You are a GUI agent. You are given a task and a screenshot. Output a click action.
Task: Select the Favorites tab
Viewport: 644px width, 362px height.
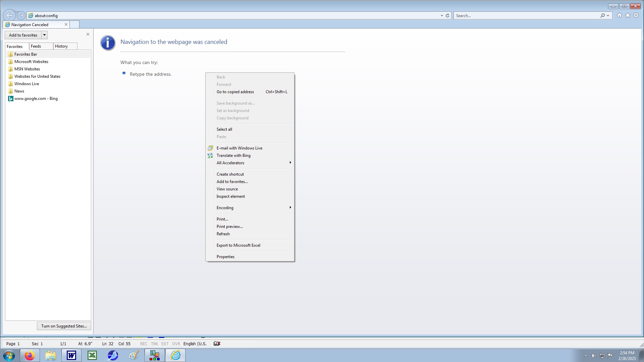click(x=17, y=46)
